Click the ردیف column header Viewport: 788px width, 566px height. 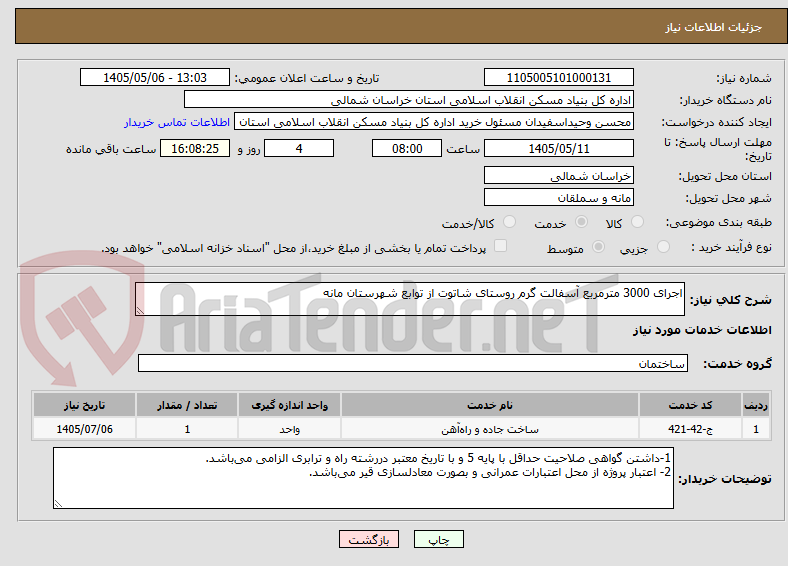756,405
